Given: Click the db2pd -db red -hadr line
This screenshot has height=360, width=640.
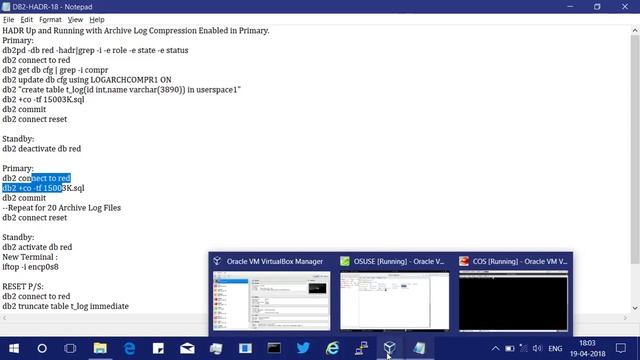Looking at the screenshot, I should point(95,50).
